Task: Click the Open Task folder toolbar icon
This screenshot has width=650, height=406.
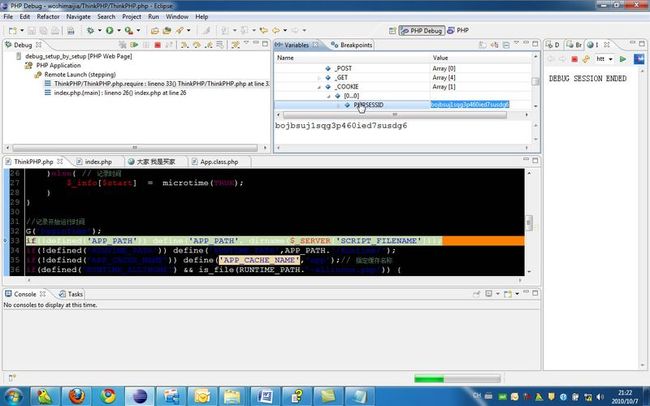Action: coord(167,31)
